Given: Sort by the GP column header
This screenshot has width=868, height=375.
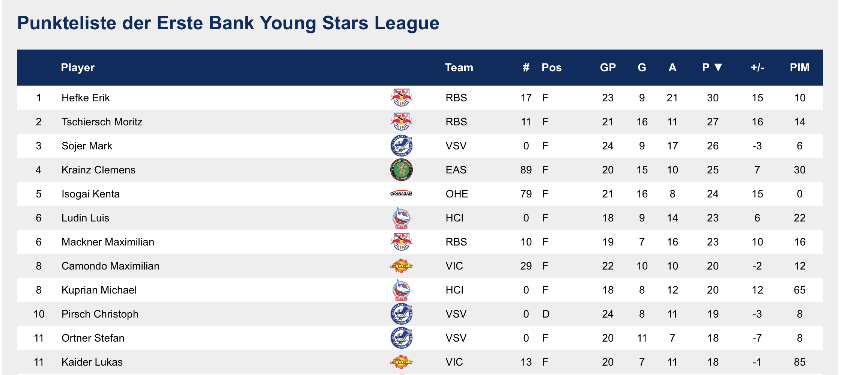Looking at the screenshot, I should (608, 68).
